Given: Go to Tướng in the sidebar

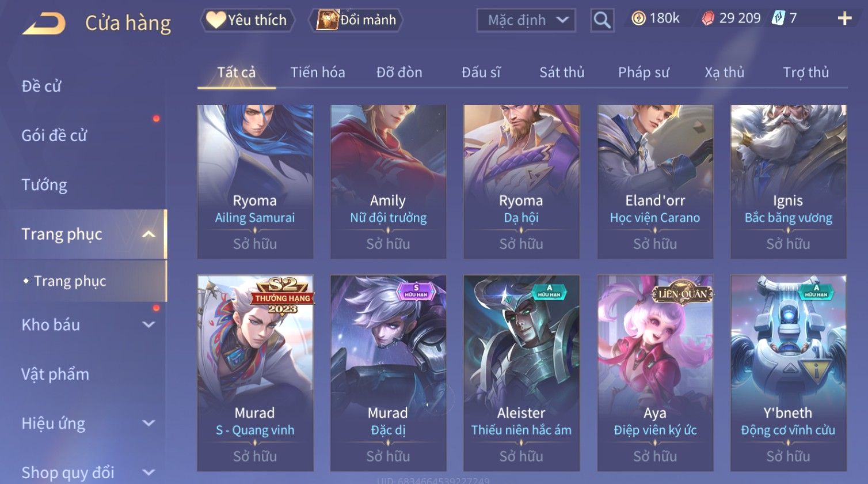Looking at the screenshot, I should [44, 185].
